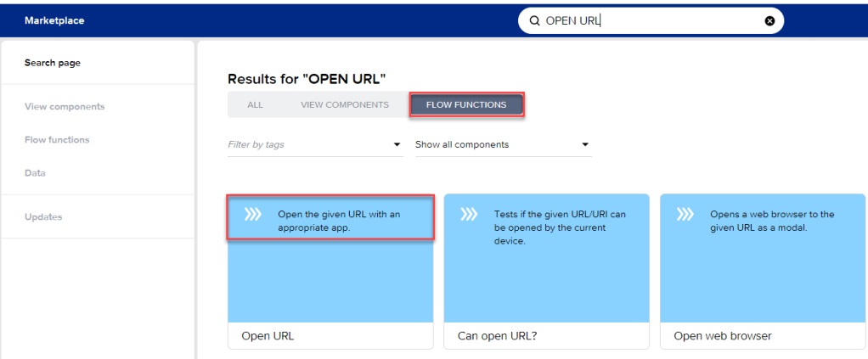868x359 pixels.
Task: Click inside the OPEN URL search field
Action: click(645, 21)
